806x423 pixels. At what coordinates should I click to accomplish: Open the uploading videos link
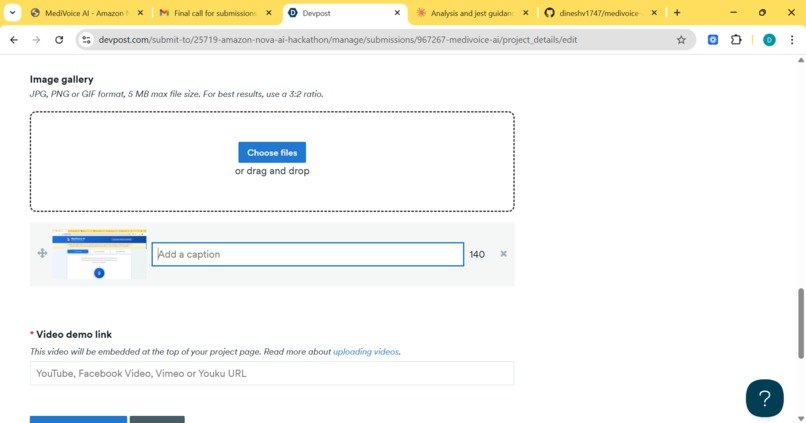(x=365, y=352)
